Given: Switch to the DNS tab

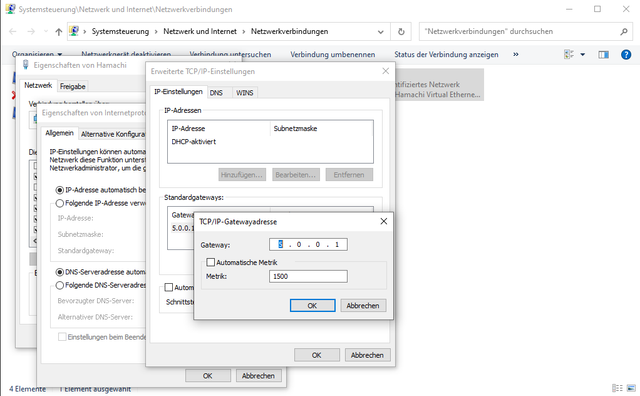Looking at the screenshot, I should 216,93.
